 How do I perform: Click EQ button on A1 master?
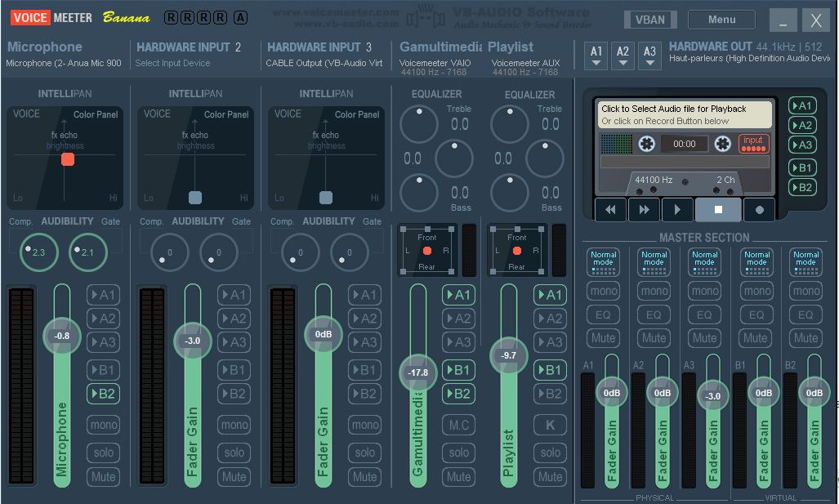pos(603,314)
